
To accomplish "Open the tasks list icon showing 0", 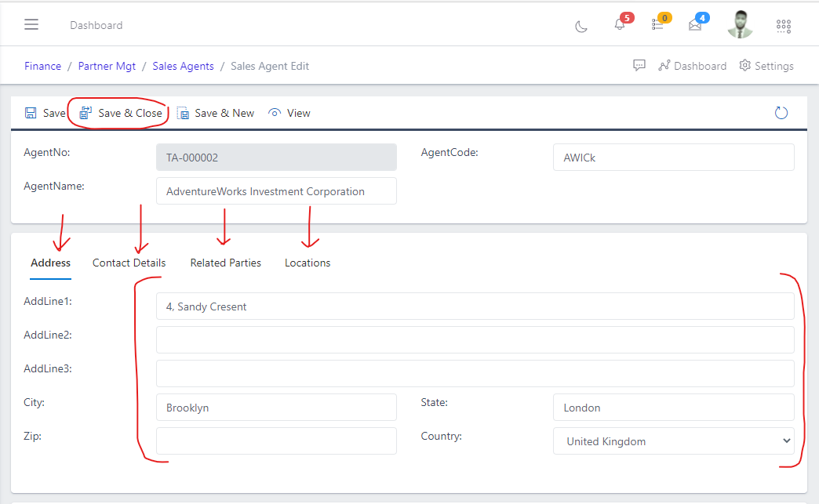I will (x=657, y=26).
